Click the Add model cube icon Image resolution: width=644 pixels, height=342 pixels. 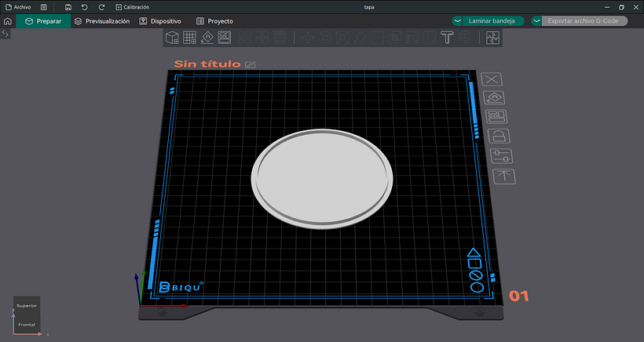172,37
